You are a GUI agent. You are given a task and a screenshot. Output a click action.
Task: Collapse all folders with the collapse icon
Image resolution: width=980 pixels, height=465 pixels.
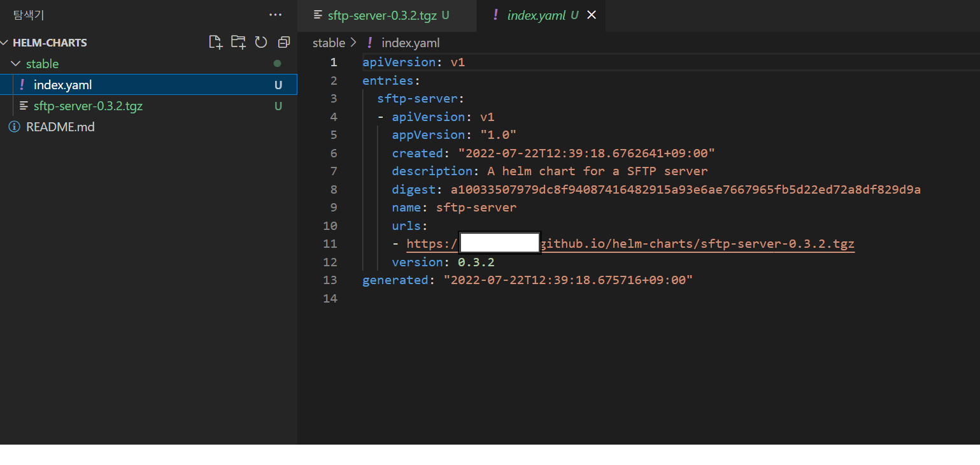[283, 43]
